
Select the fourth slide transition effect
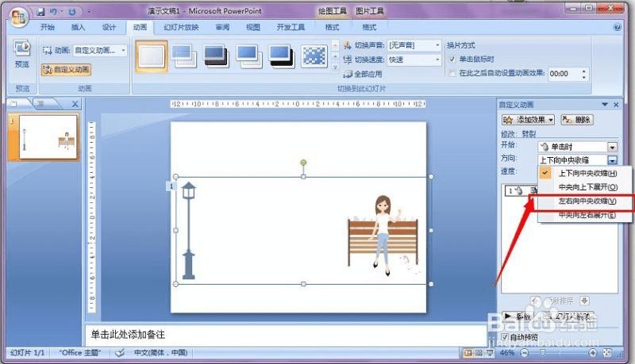click(x=248, y=56)
